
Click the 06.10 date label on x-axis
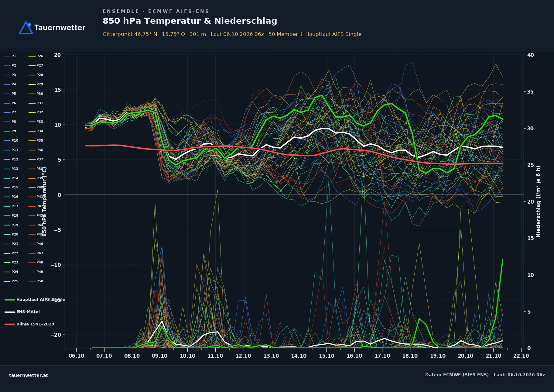[76, 356]
